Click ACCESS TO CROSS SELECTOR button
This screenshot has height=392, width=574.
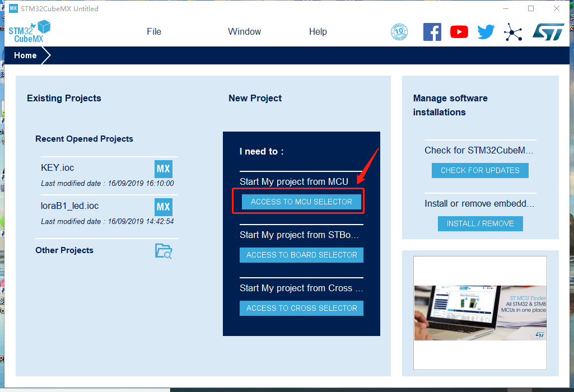pyautogui.click(x=301, y=308)
